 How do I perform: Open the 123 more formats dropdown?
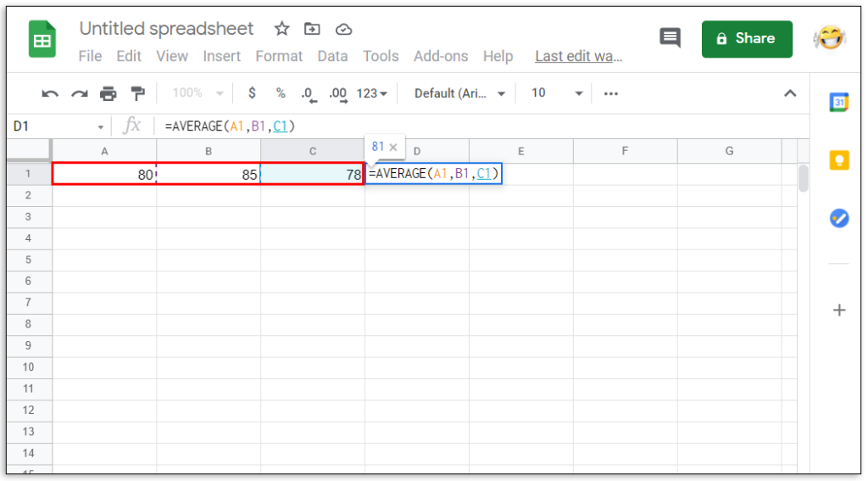[372, 93]
